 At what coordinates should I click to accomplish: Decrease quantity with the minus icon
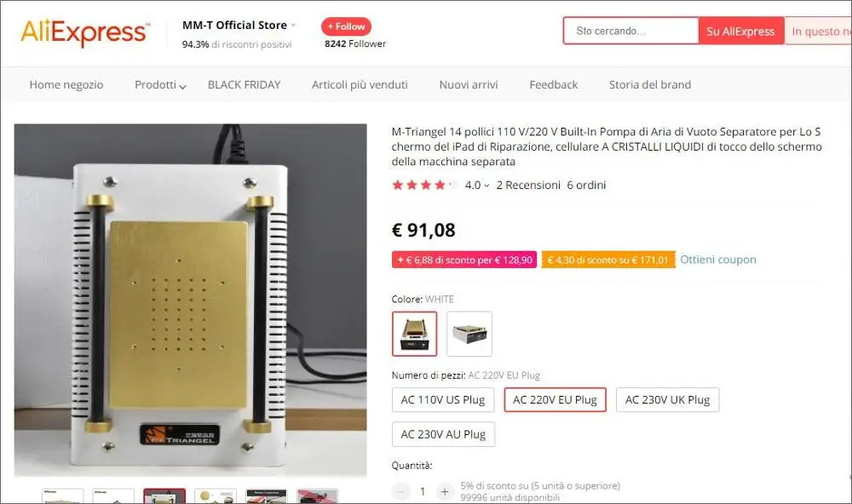point(401,491)
